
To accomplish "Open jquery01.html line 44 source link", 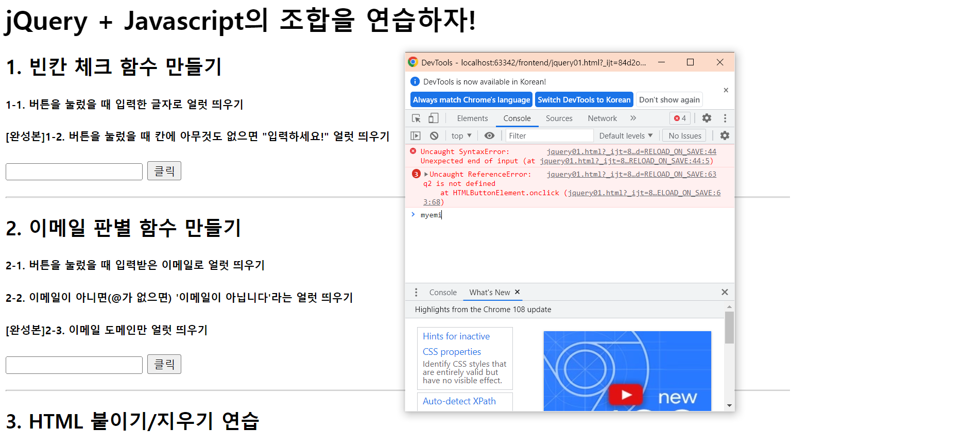I will pos(631,151).
